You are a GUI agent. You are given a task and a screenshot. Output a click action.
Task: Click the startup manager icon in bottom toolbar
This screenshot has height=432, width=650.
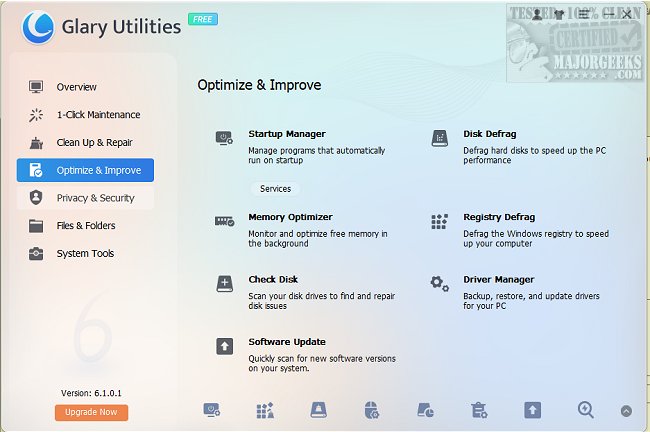click(212, 410)
